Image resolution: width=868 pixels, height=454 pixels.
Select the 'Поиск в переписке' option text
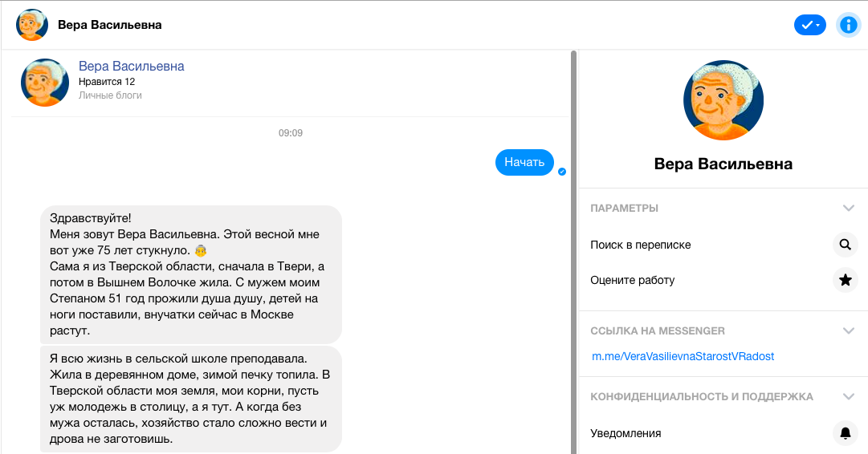tap(640, 245)
